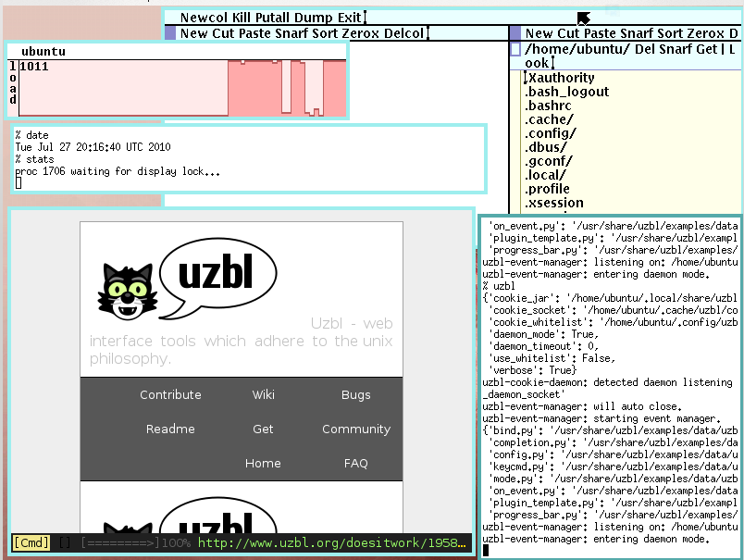
Task: Click the /home/ubuntu/ window handle box
Action: click(x=515, y=49)
